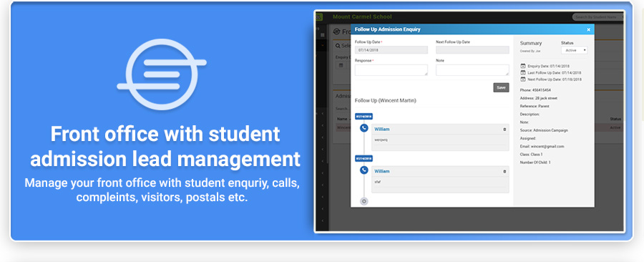Image resolution: width=644 pixels, height=262 pixels.
Task: Click the clock icon ending the timeline
Action: pyautogui.click(x=364, y=201)
